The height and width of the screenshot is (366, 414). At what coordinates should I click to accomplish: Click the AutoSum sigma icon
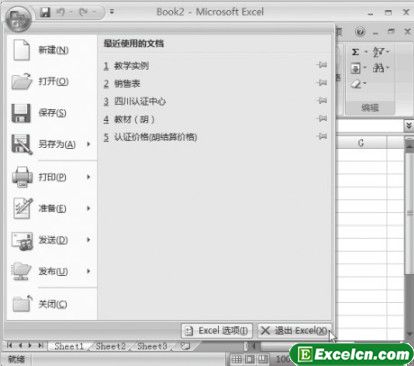tap(356, 52)
